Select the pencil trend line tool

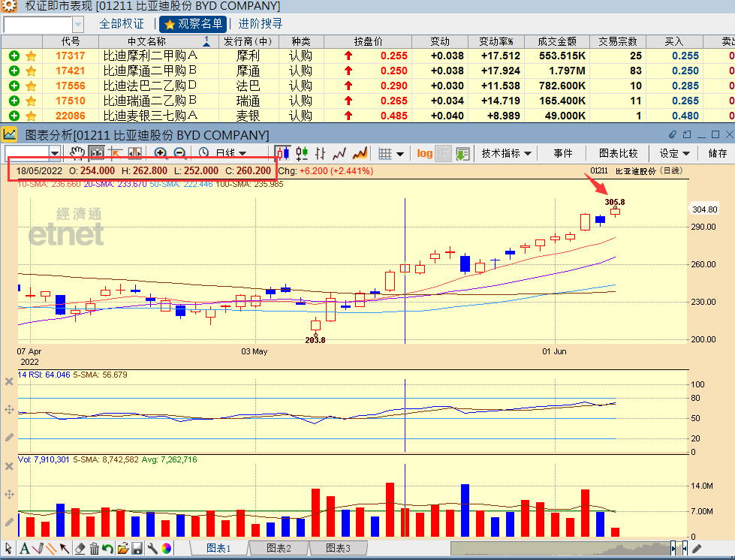[38, 548]
